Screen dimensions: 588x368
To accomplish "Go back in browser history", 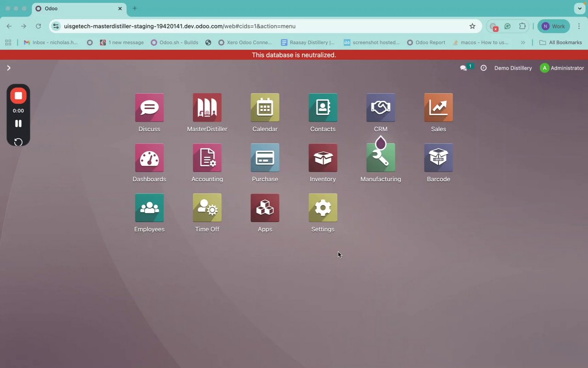I will click(9, 26).
